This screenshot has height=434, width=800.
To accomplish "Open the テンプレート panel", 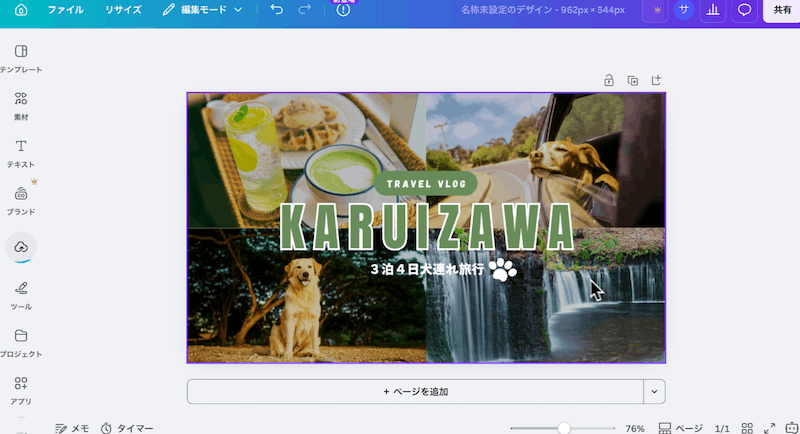I will (x=21, y=59).
